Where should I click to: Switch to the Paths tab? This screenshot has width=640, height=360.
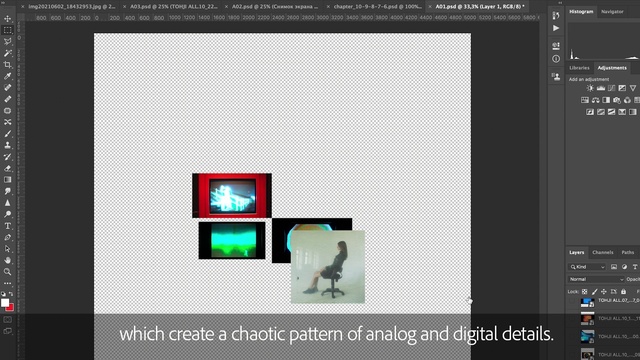[x=627, y=252]
